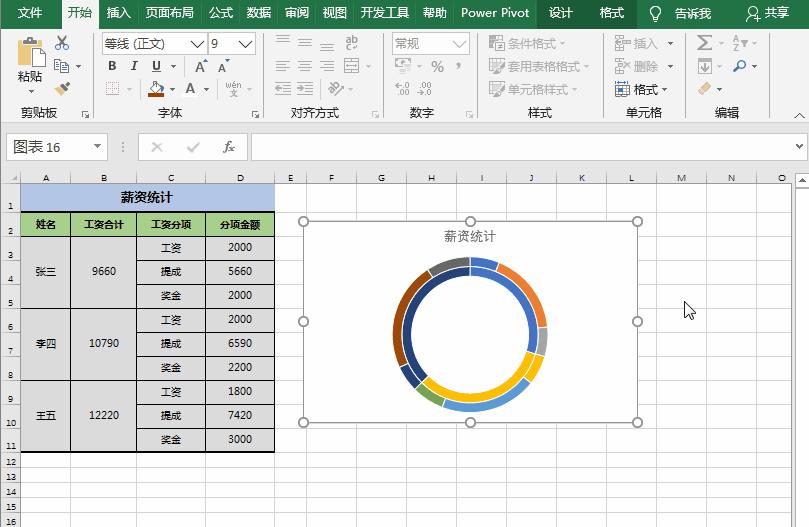Toggle Italic formatting
Image resolution: width=809 pixels, height=527 pixels.
[x=134, y=66]
